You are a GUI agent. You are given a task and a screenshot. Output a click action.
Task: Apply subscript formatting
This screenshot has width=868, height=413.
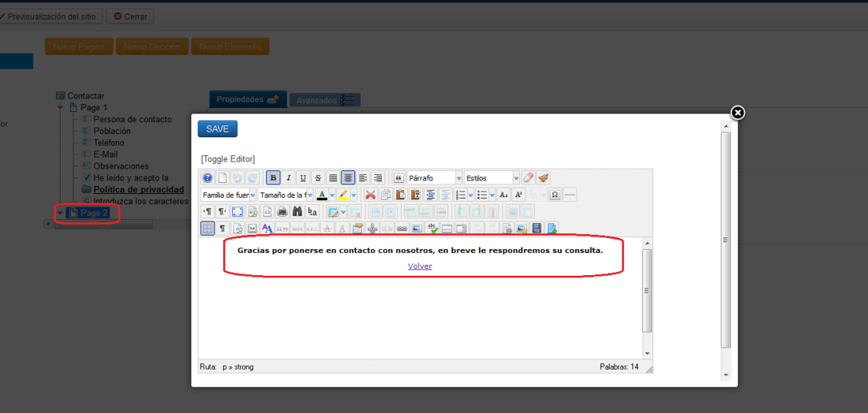click(x=503, y=195)
